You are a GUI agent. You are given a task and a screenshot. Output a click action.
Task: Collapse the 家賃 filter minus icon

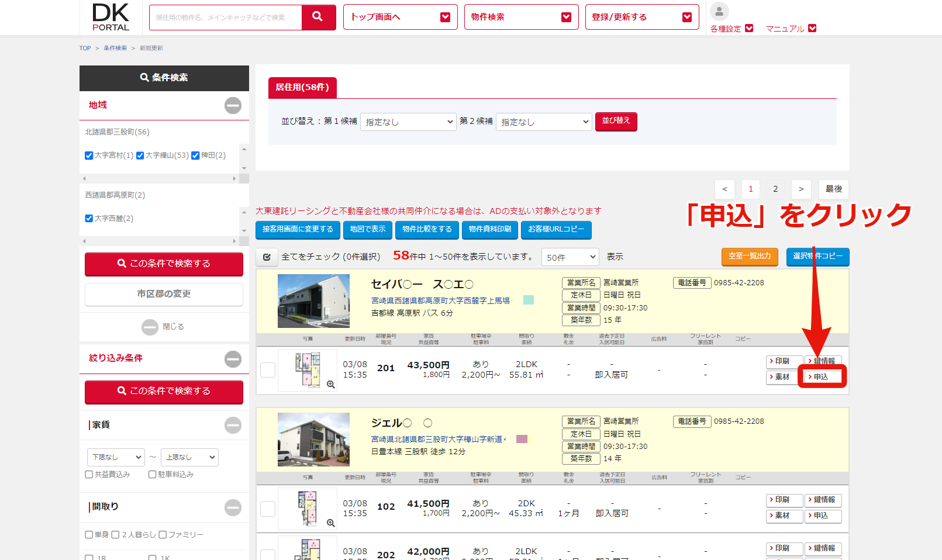(x=233, y=425)
